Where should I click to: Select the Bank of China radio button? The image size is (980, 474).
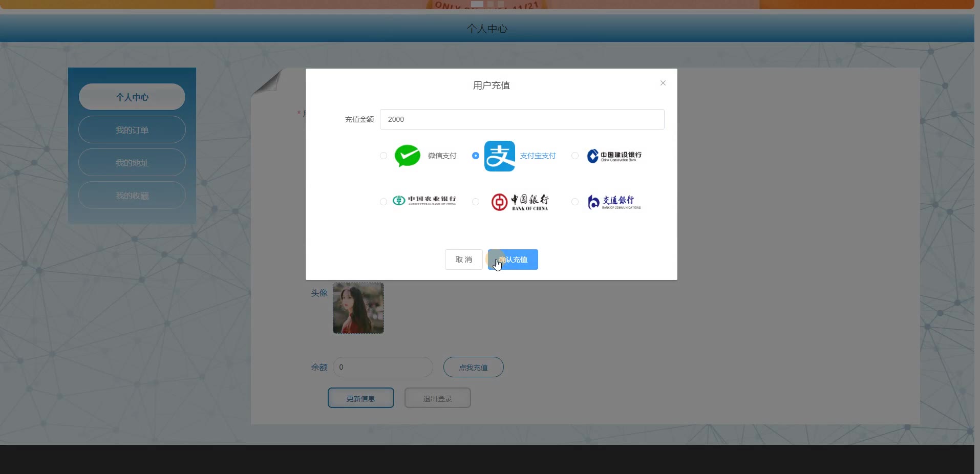click(x=476, y=202)
